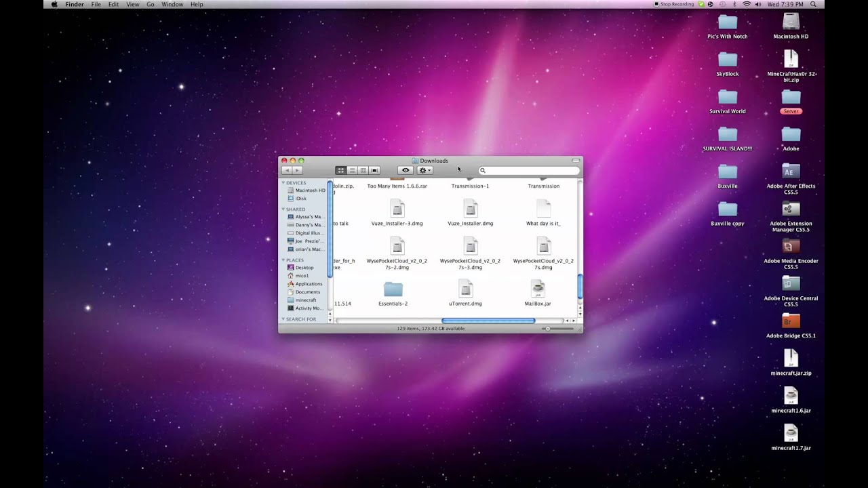Select Alyssa's Mac in Shared list
868x488 pixels.
coord(306,217)
